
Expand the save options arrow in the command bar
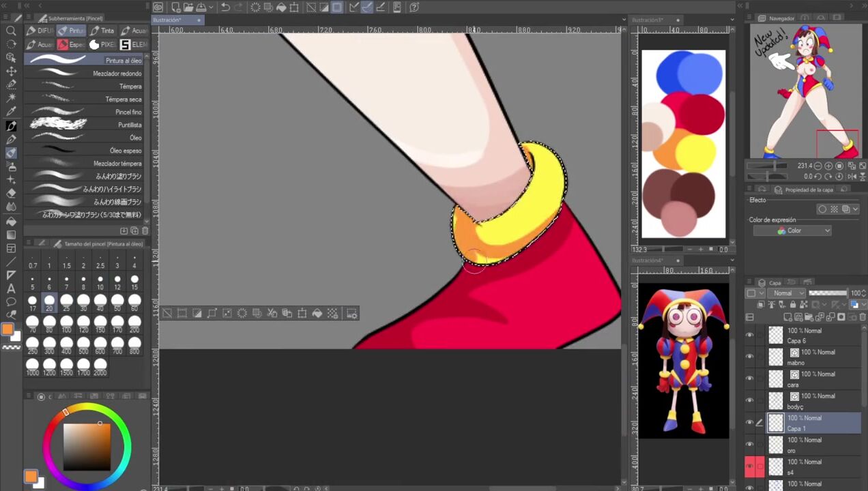pyautogui.click(x=212, y=8)
